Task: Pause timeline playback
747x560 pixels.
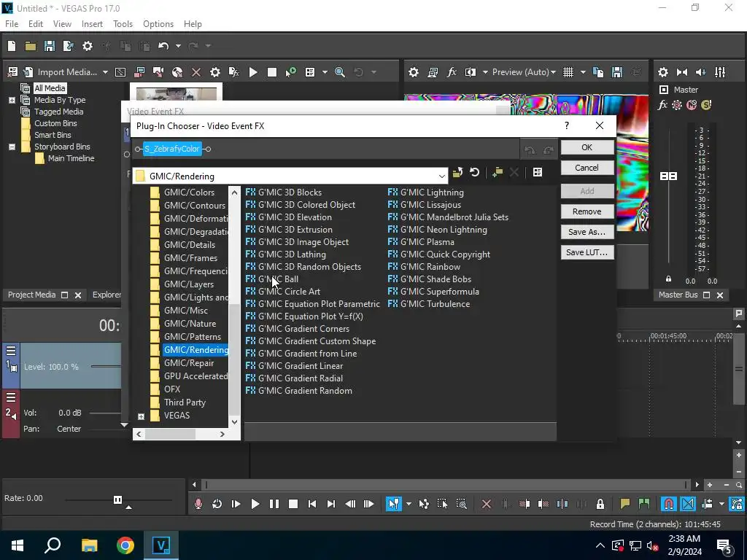Action: click(x=274, y=504)
